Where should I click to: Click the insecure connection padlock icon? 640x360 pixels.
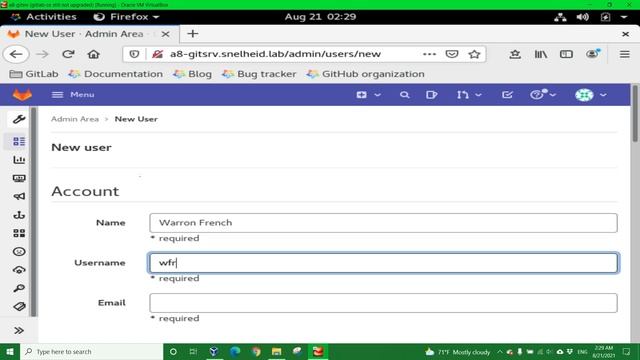[x=158, y=54]
